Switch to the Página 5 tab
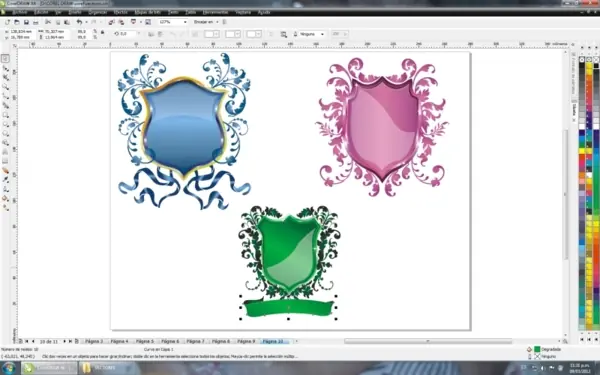600x375 pixels. (145, 341)
